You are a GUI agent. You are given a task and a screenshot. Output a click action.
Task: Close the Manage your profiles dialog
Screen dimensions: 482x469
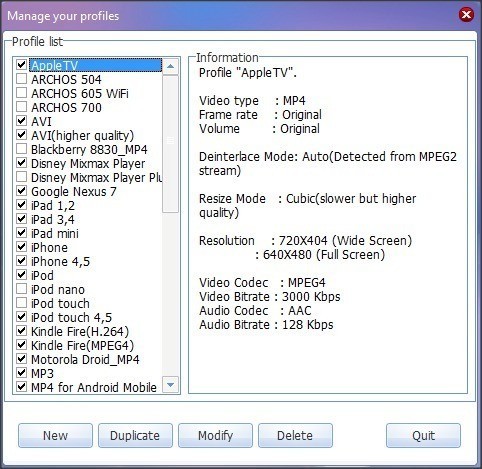click(x=466, y=15)
